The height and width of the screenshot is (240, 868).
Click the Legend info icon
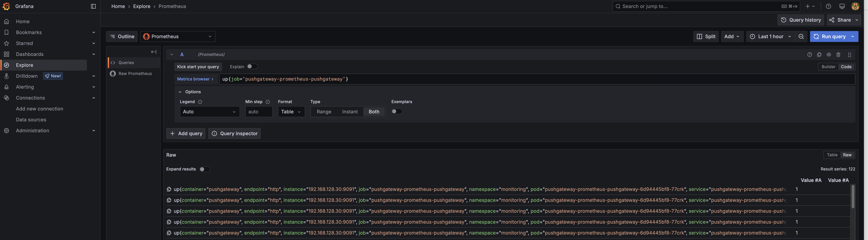tap(200, 102)
